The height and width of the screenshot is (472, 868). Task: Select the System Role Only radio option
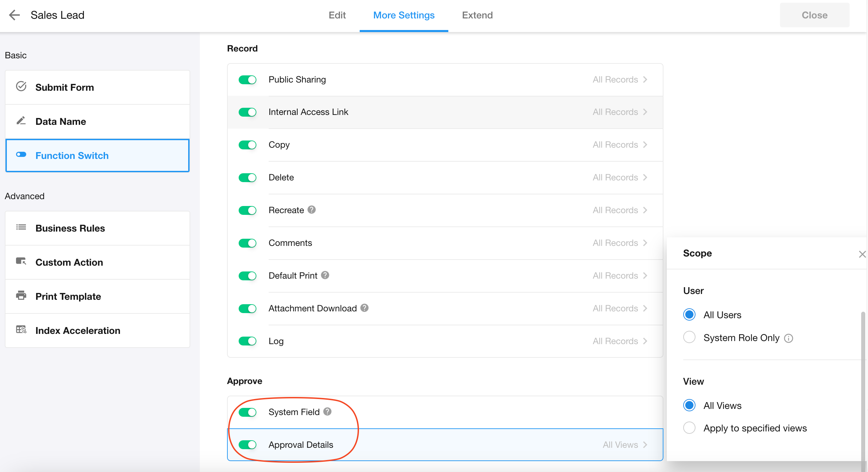pos(689,337)
